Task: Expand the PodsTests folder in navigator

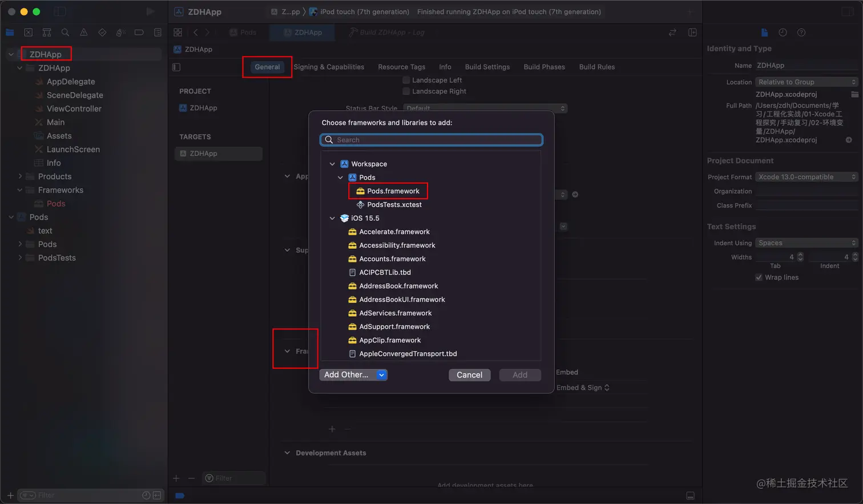Action: (x=20, y=258)
